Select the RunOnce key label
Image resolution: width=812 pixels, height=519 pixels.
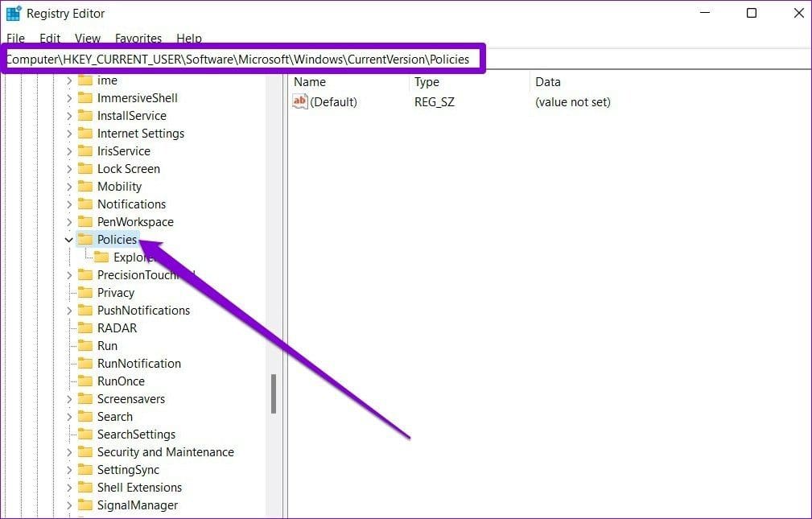click(x=121, y=381)
